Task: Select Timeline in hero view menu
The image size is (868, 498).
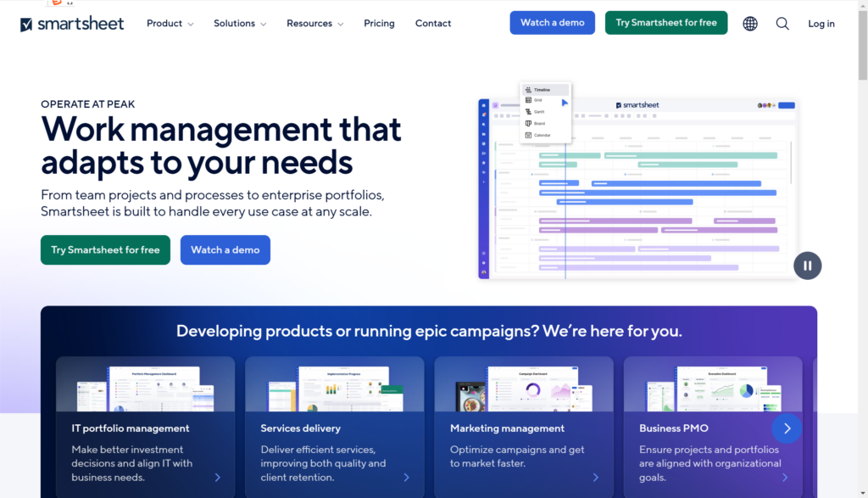Action: point(545,90)
